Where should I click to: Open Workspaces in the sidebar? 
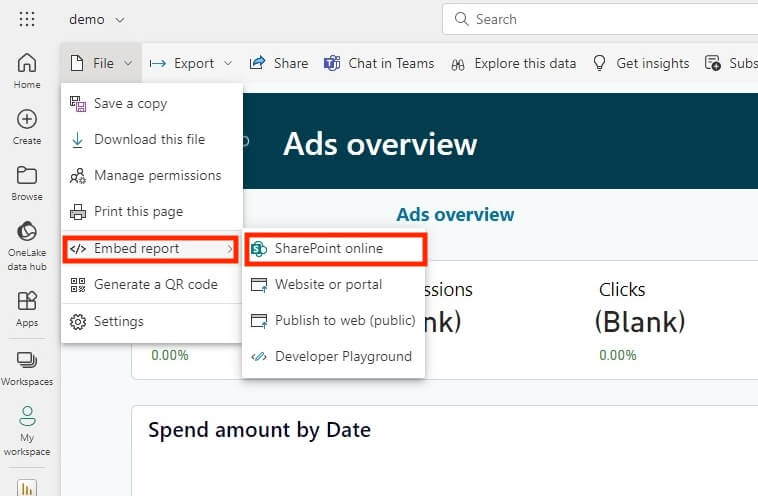tap(27, 366)
